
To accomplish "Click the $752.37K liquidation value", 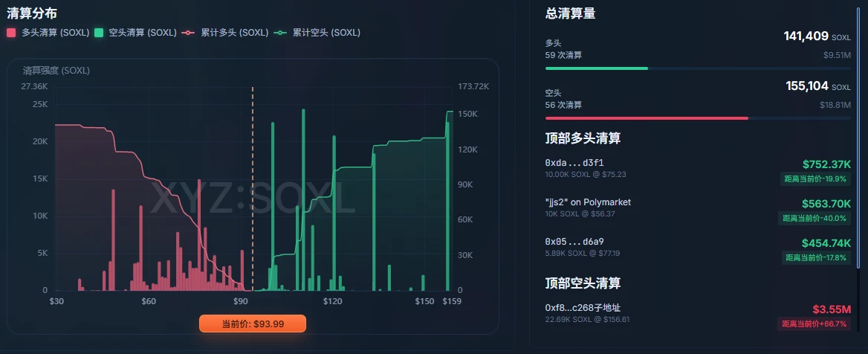I will point(826,164).
